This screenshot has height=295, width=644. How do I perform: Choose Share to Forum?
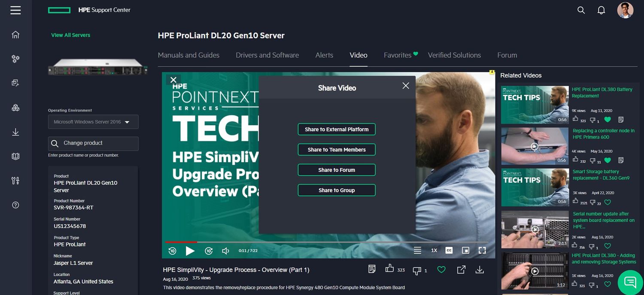pyautogui.click(x=337, y=170)
